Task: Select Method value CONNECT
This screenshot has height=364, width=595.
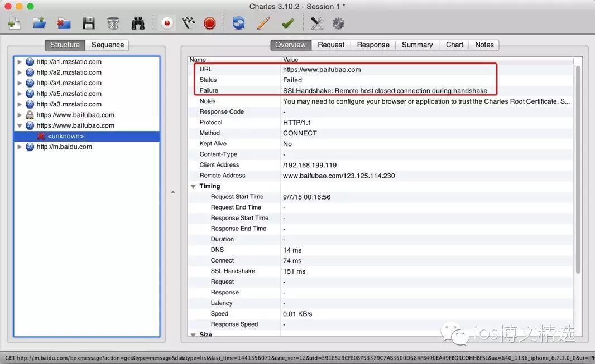Action: tap(300, 133)
